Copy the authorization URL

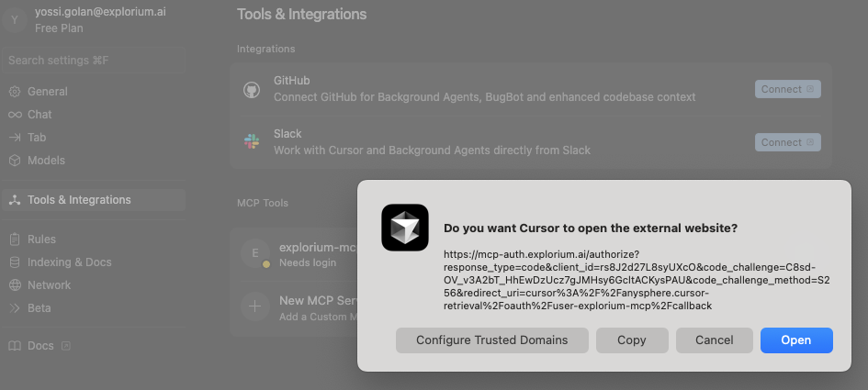(x=632, y=340)
